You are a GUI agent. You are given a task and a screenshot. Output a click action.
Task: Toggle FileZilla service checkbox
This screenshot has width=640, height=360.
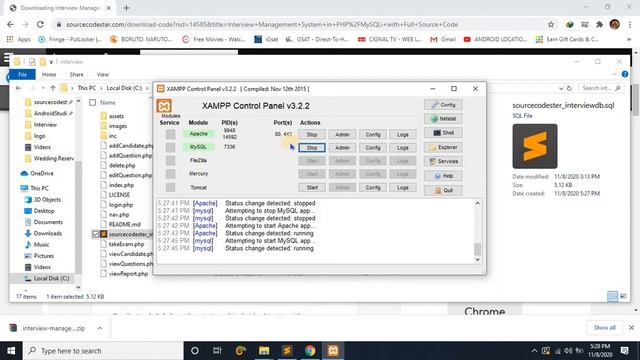pos(170,160)
